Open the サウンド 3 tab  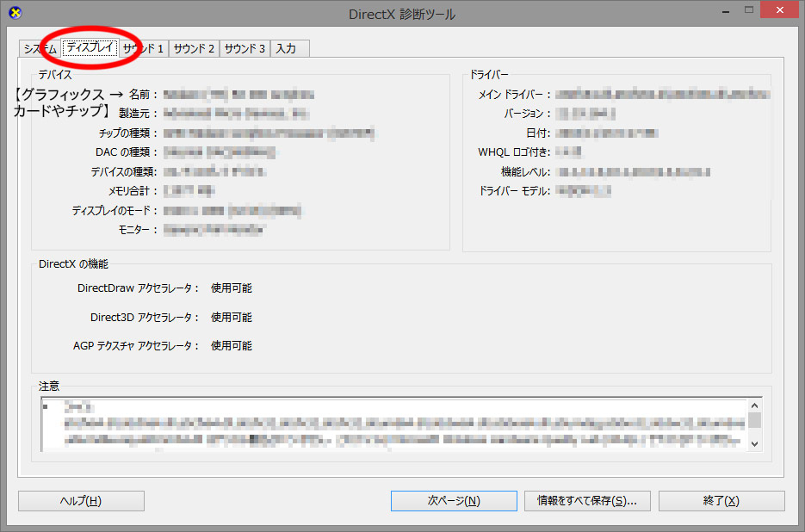coord(245,49)
